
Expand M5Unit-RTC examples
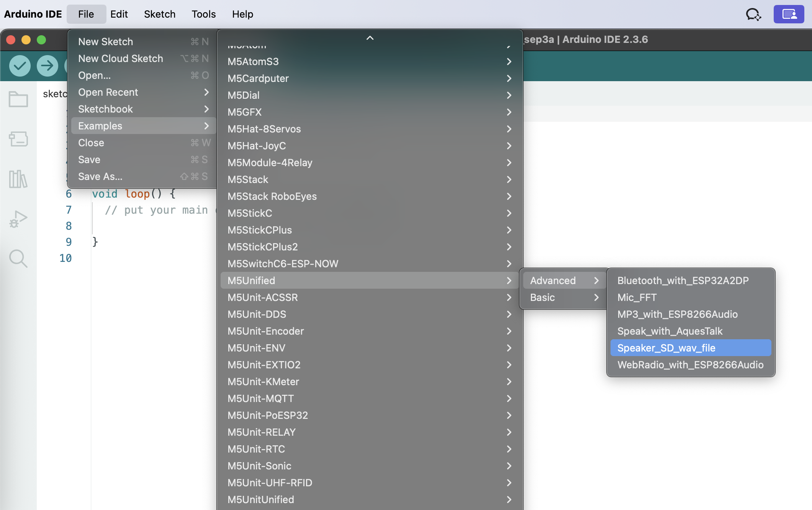pyautogui.click(x=370, y=449)
